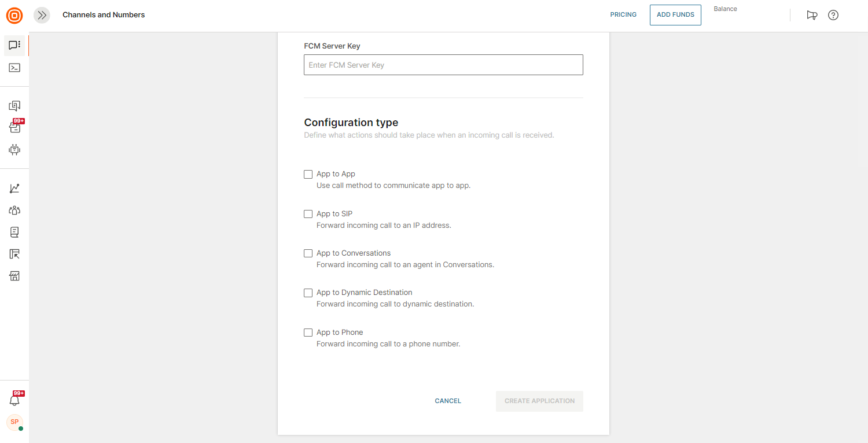Open the chatbot robot icon
Viewport: 868px width, 443px height.
pyautogui.click(x=14, y=150)
